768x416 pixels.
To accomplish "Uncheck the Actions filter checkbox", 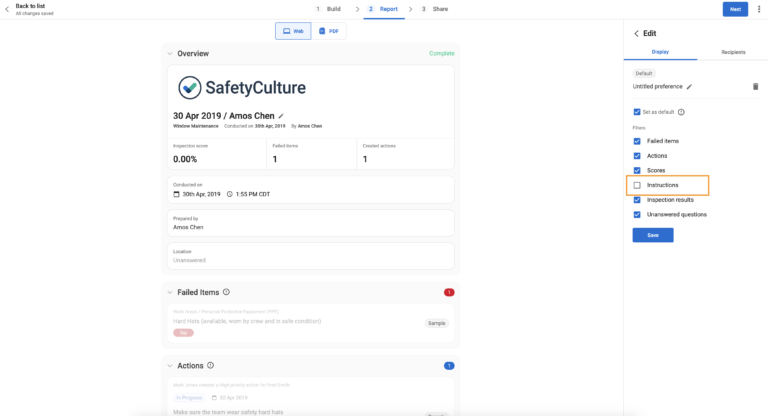I will (x=637, y=156).
